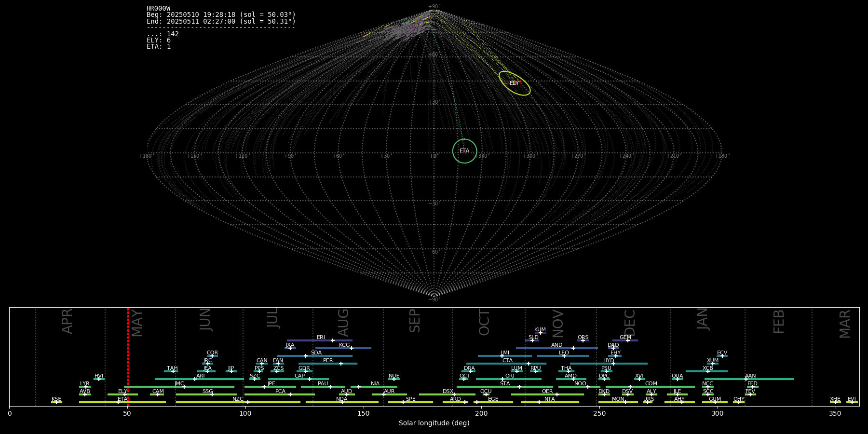Click the -30° latitude label on the sky map
868x434 pixels.
(434, 204)
